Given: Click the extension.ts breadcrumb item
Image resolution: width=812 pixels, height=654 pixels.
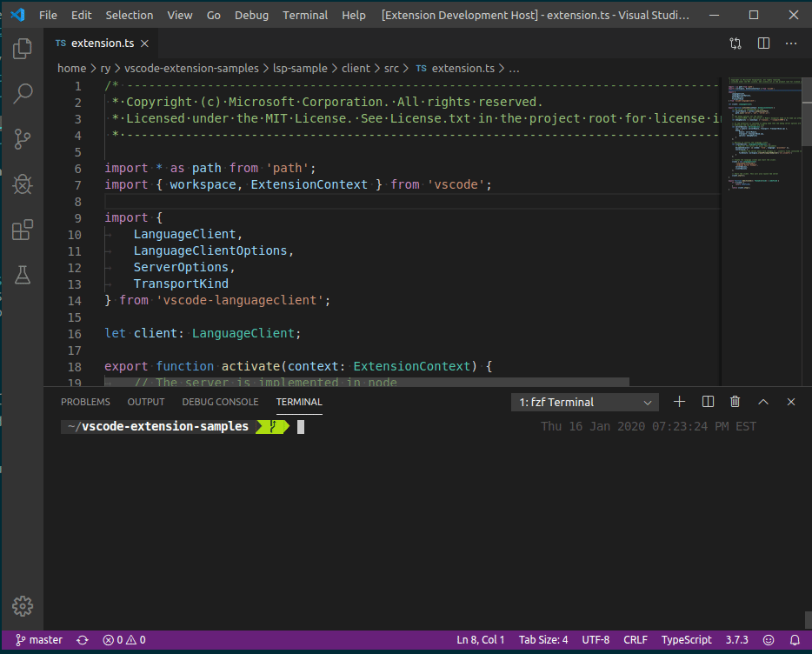Looking at the screenshot, I should 456,69.
